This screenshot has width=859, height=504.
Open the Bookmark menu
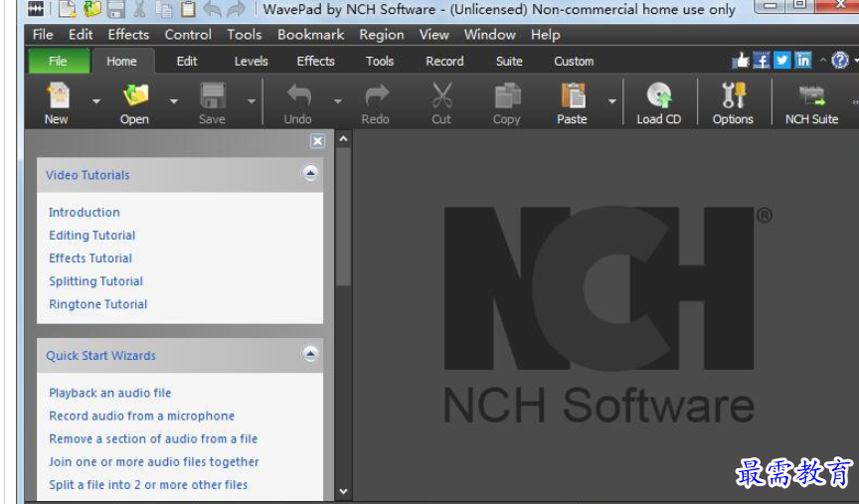(310, 35)
